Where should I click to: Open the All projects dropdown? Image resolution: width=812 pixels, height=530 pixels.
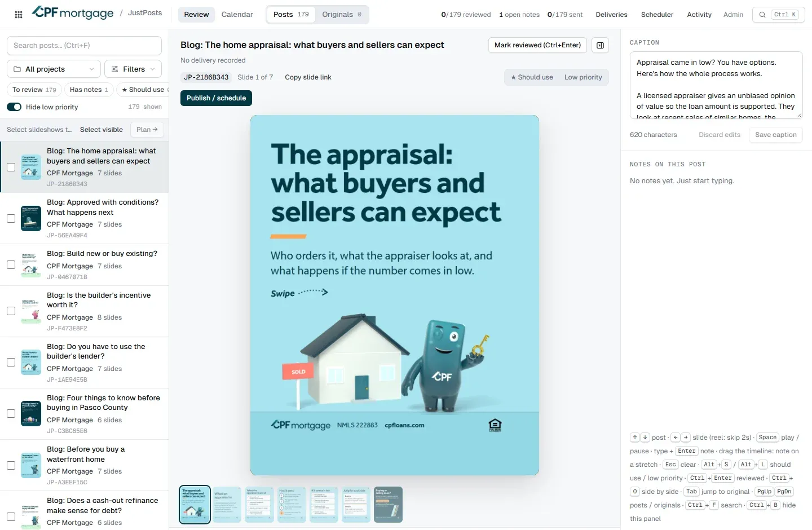point(54,69)
